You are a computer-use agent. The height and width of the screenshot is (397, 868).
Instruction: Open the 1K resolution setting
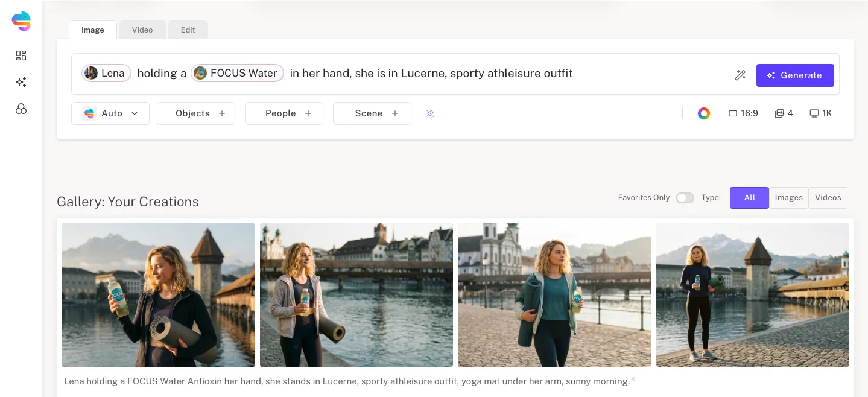(x=820, y=113)
